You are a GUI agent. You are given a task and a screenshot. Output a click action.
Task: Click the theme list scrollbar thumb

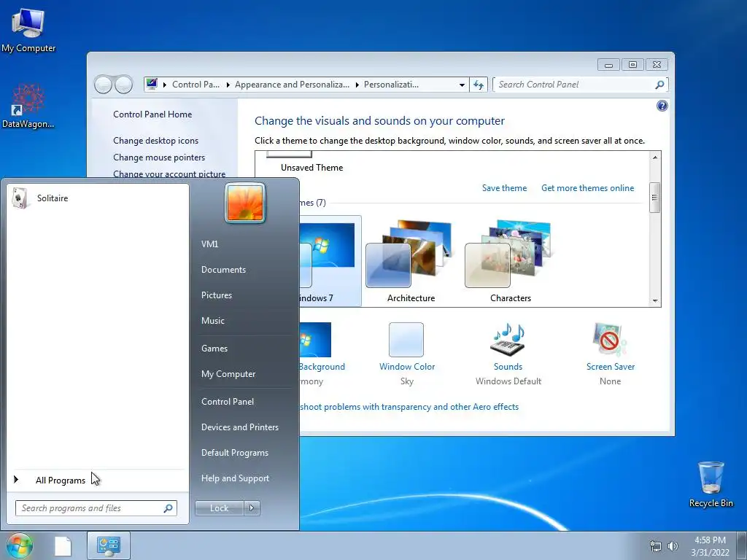coord(655,197)
